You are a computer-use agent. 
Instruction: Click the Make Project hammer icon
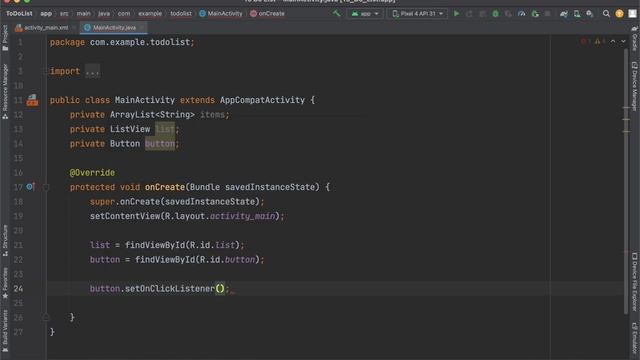point(336,13)
